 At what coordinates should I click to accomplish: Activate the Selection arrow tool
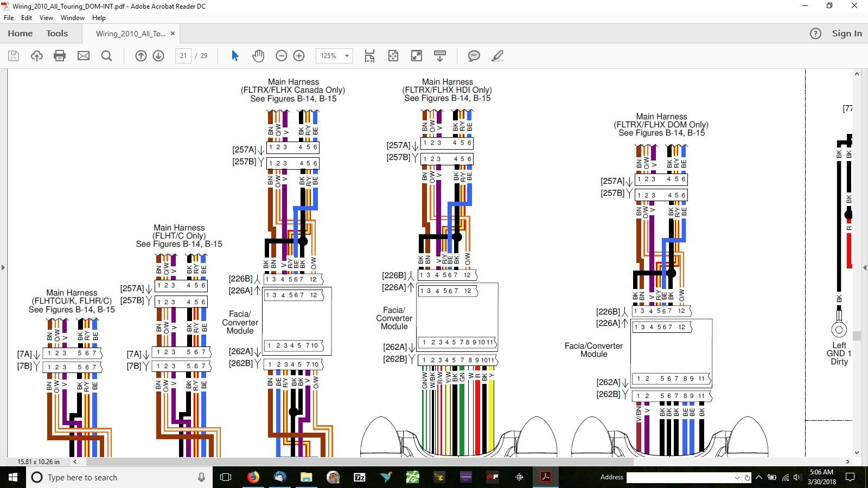pyautogui.click(x=235, y=56)
